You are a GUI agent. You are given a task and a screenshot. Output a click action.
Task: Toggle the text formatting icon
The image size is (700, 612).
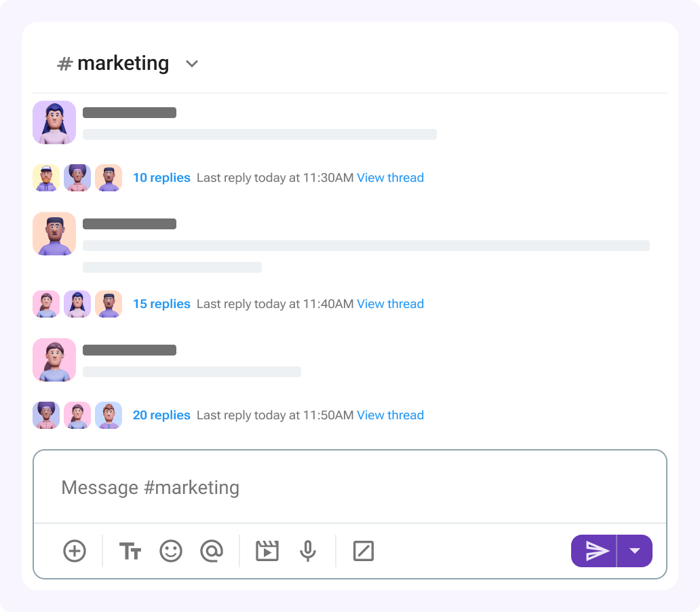click(130, 551)
